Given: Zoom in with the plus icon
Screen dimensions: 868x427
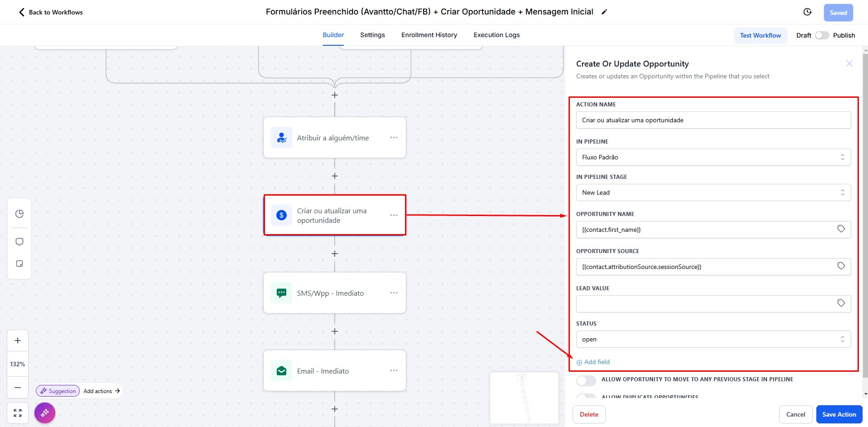Looking at the screenshot, I should click(18, 341).
